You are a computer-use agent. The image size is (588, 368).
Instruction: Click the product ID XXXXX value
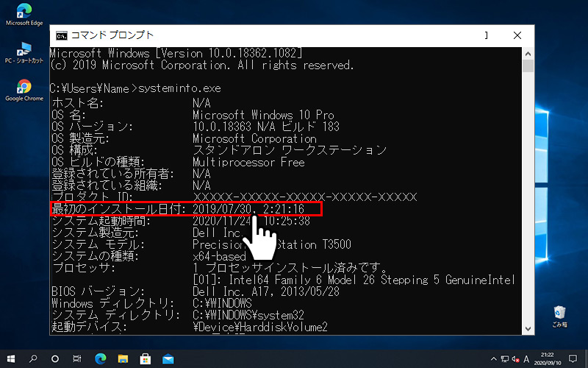point(305,197)
